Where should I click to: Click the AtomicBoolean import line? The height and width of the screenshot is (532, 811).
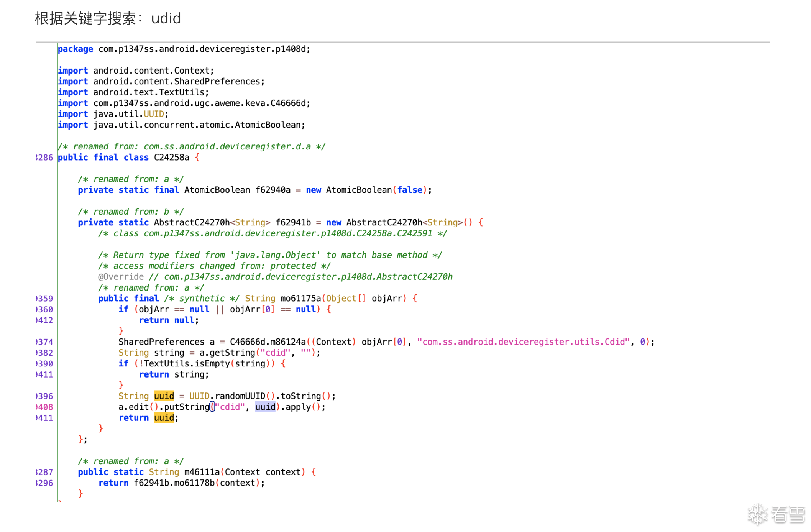coord(182,125)
